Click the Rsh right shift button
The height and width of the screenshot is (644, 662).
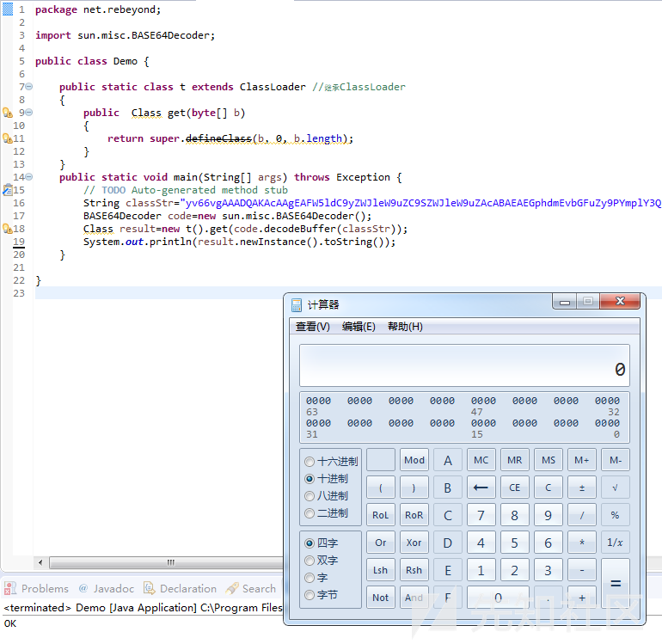coord(414,570)
